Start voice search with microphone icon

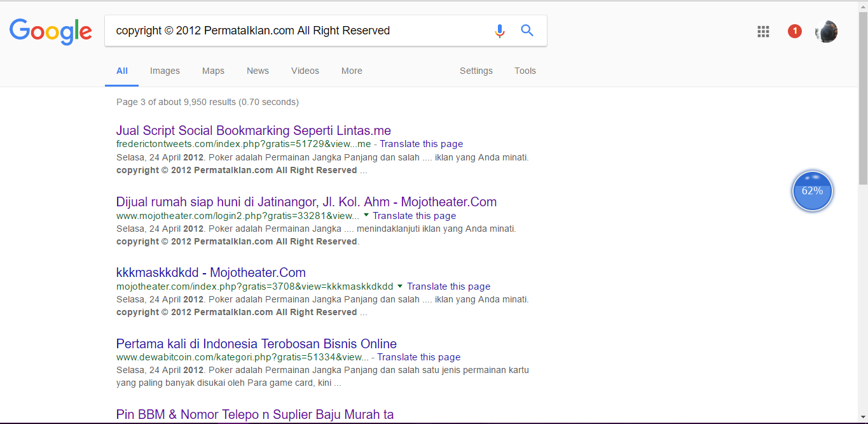click(500, 31)
